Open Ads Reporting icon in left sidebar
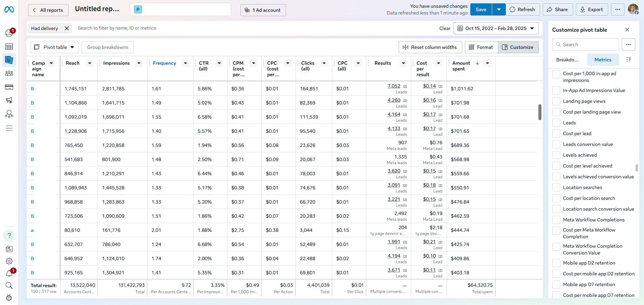The height and width of the screenshot is (305, 644). click(9, 60)
